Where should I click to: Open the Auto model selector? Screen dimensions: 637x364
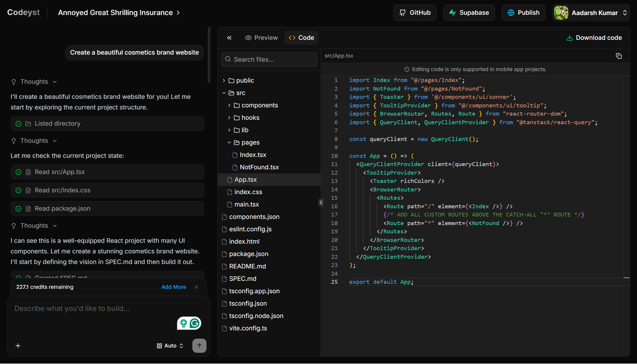pyautogui.click(x=170, y=345)
